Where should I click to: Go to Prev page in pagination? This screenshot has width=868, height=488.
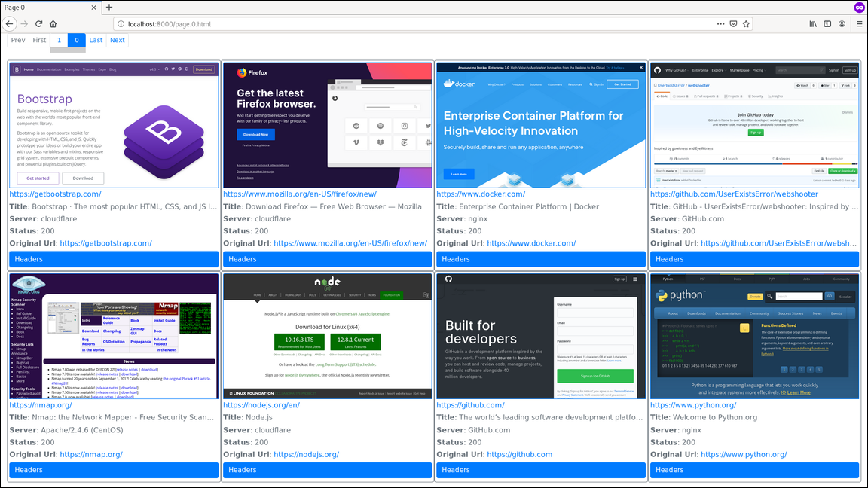(18, 40)
